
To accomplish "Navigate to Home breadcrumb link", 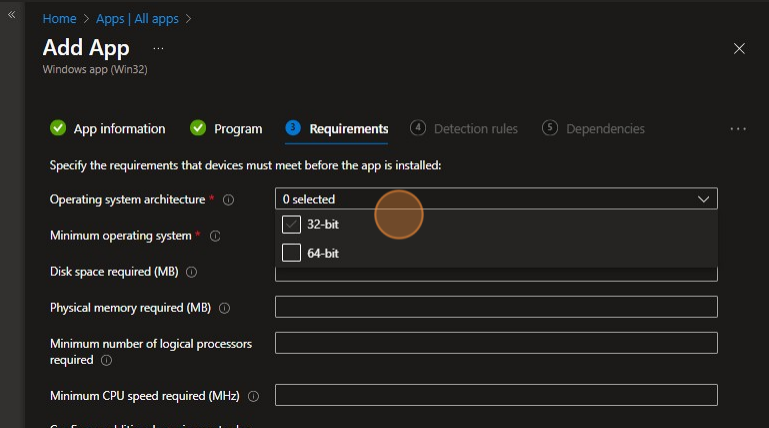I will (x=59, y=18).
